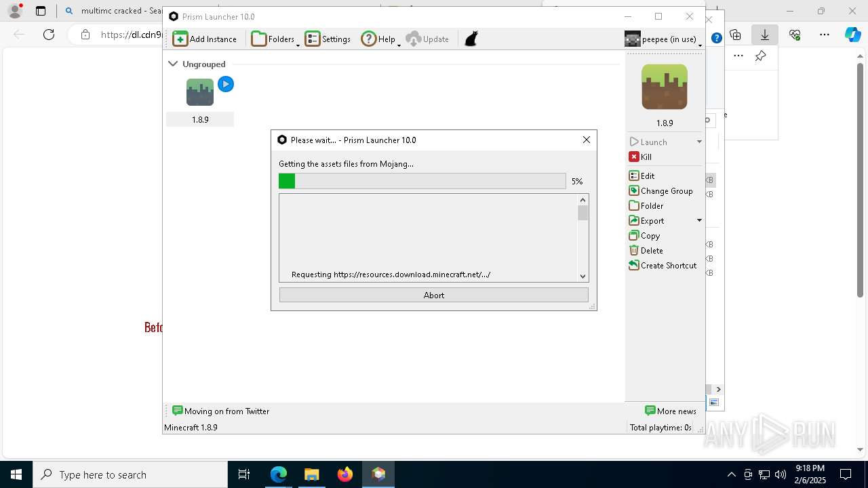Viewport: 868px width, 488px height.
Task: Open Edge downloads icon
Action: [x=765, y=35]
